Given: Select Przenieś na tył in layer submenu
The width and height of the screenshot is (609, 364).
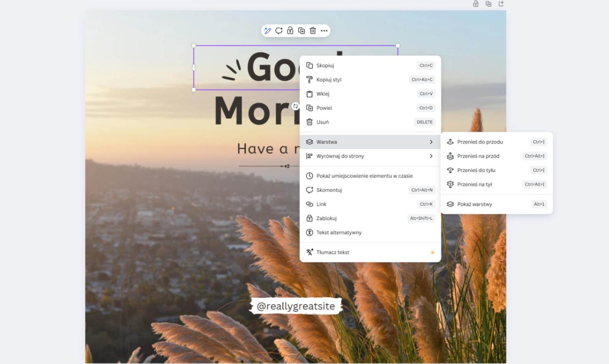Looking at the screenshot, I should 497,184.
